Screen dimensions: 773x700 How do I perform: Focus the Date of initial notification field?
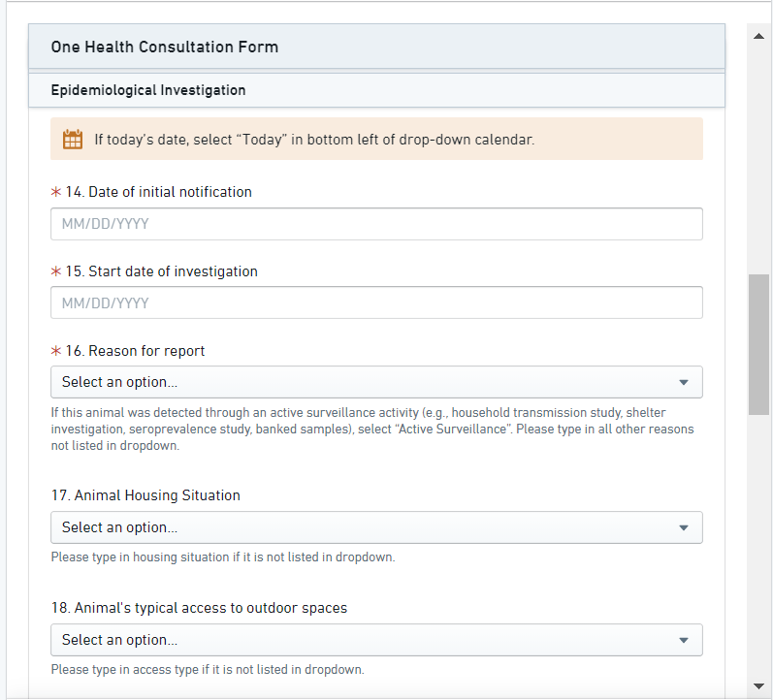[376, 224]
